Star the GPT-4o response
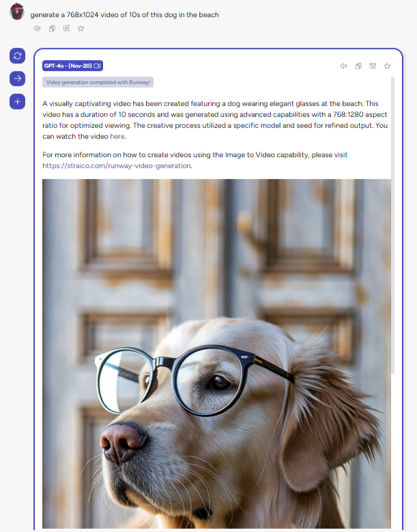The width and height of the screenshot is (417, 532). (x=387, y=66)
